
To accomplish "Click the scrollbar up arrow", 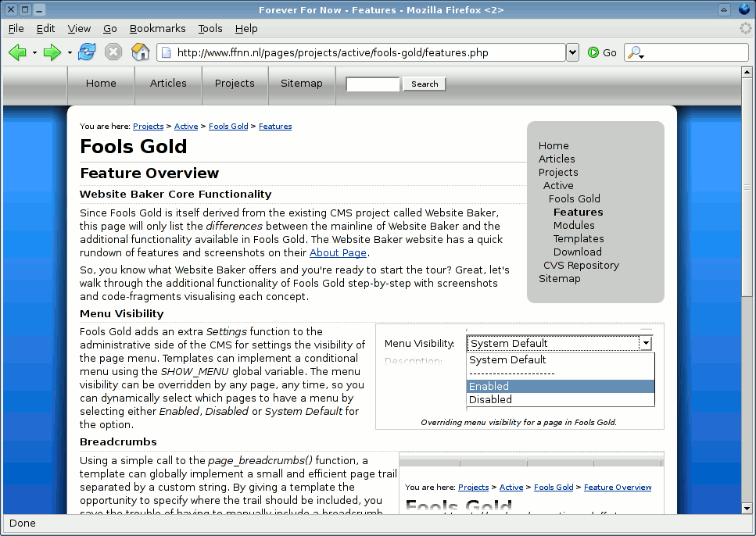I will click(x=747, y=73).
